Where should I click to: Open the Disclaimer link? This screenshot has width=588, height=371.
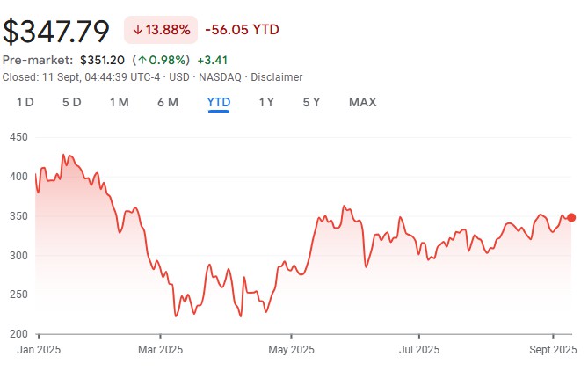(x=277, y=77)
